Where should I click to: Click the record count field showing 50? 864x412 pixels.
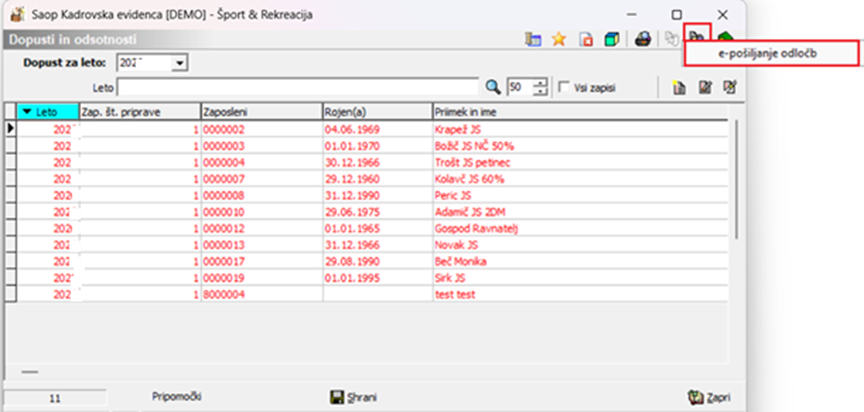521,87
